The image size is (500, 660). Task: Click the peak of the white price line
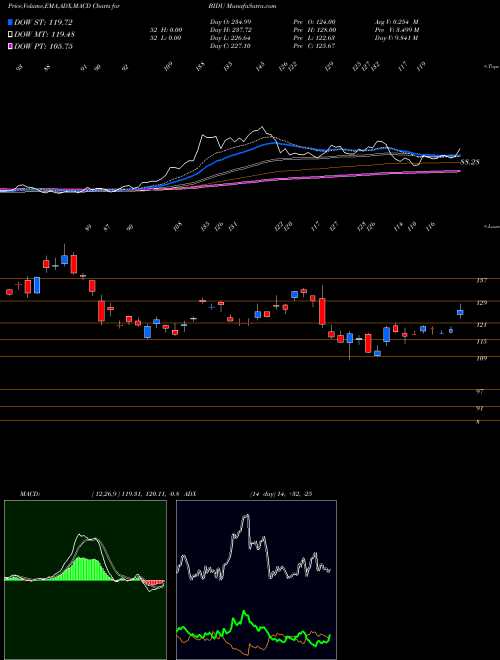[x=262, y=127]
